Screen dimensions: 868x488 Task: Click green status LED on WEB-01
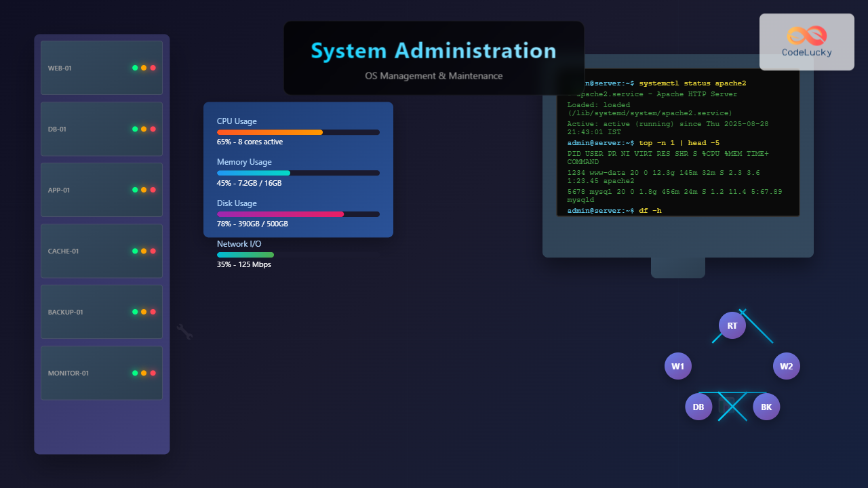click(x=135, y=68)
